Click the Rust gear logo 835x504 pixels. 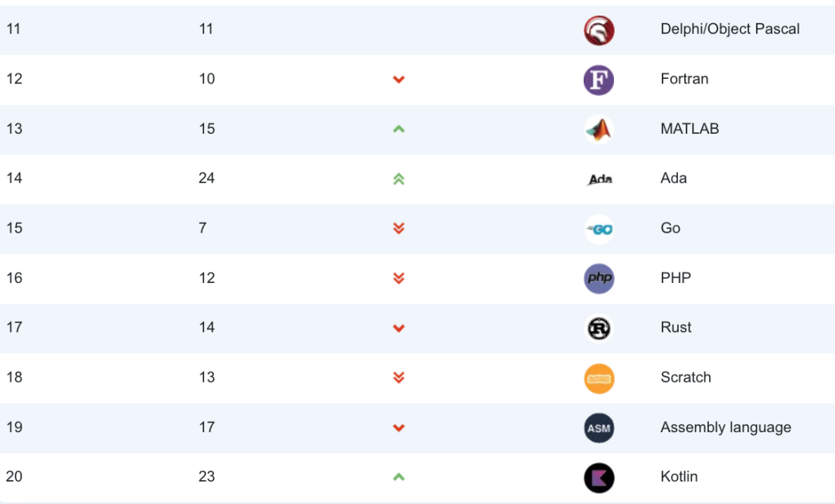[599, 329]
